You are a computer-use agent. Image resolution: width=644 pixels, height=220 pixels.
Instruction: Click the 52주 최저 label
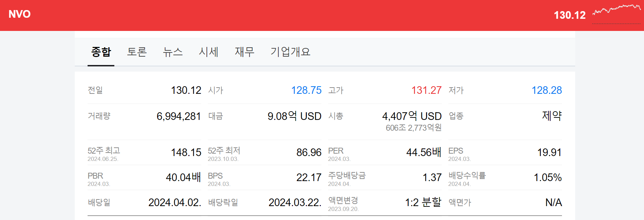(x=224, y=150)
